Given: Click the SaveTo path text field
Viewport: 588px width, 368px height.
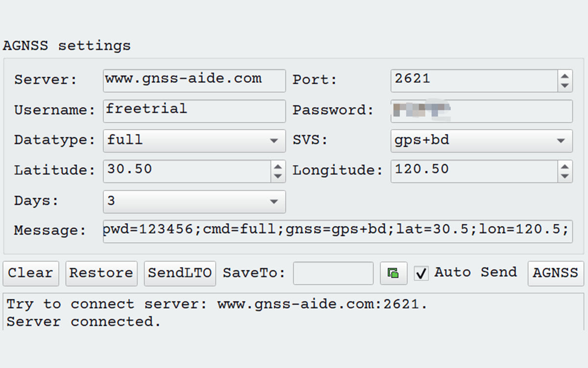Looking at the screenshot, I should point(333,273).
